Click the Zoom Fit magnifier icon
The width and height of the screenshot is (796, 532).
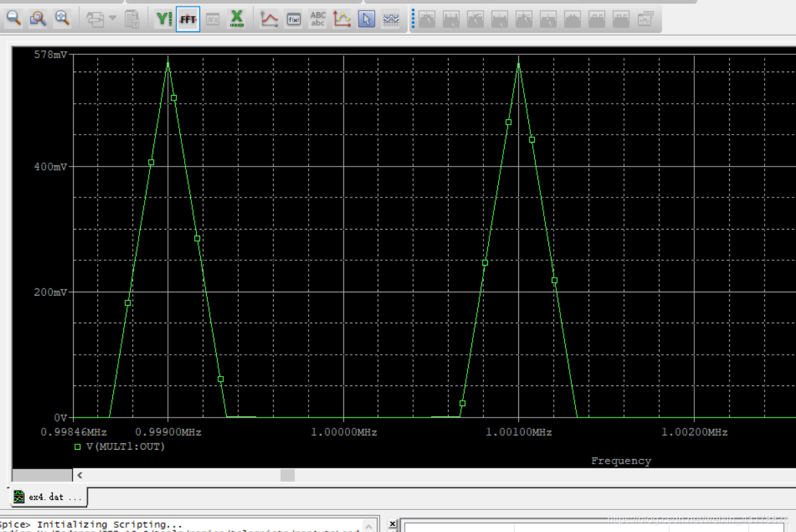coord(62,19)
